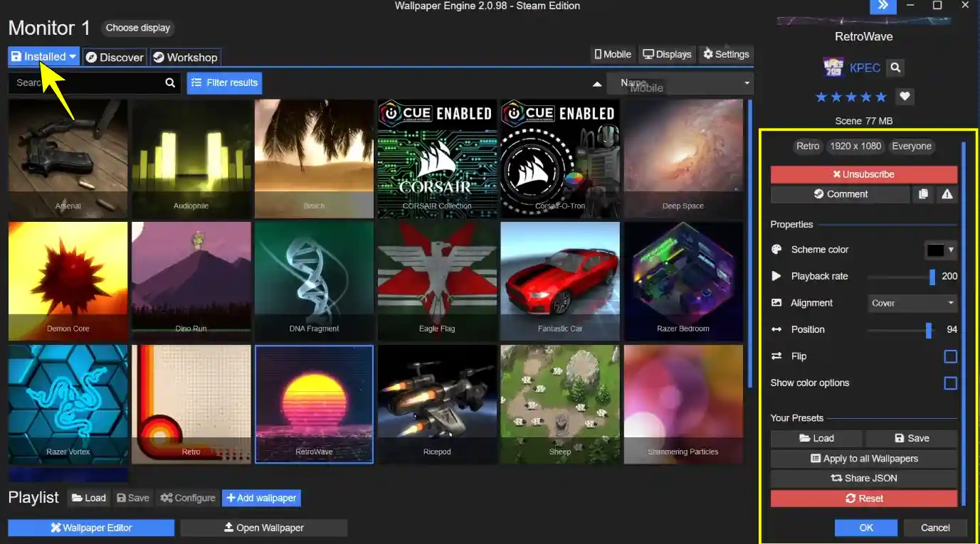Select the CORSAIR Collection wallpaper
Screen dimensions: 980x544
tap(437, 159)
